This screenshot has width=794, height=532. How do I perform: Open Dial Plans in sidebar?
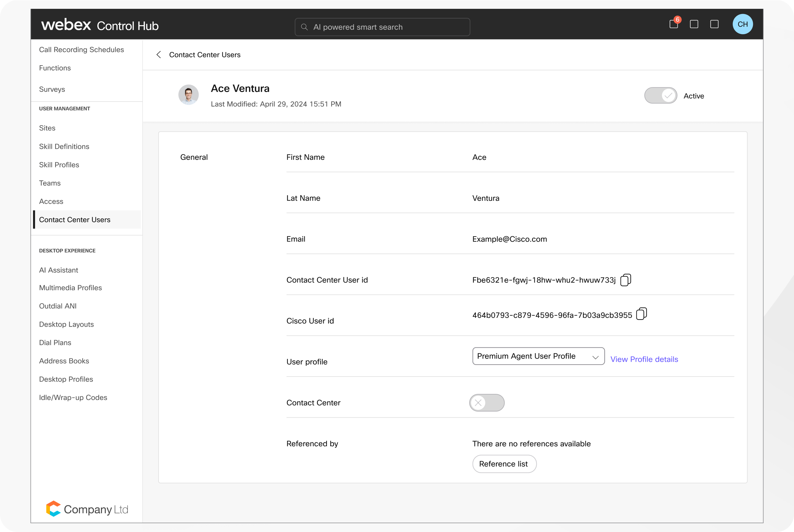pyautogui.click(x=55, y=343)
